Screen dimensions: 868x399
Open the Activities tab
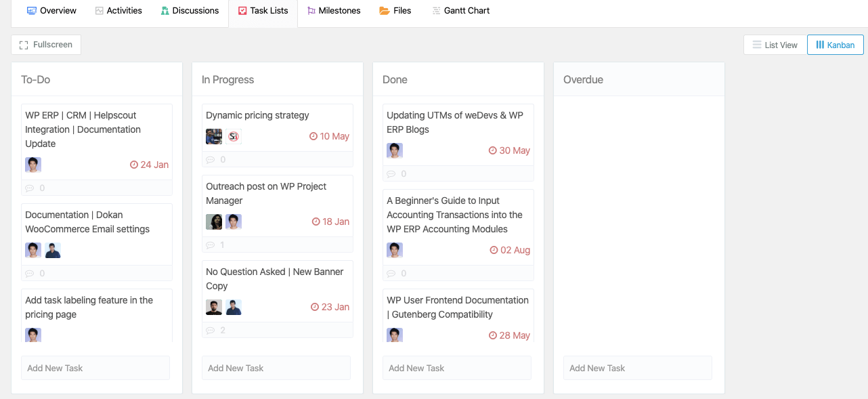[118, 10]
